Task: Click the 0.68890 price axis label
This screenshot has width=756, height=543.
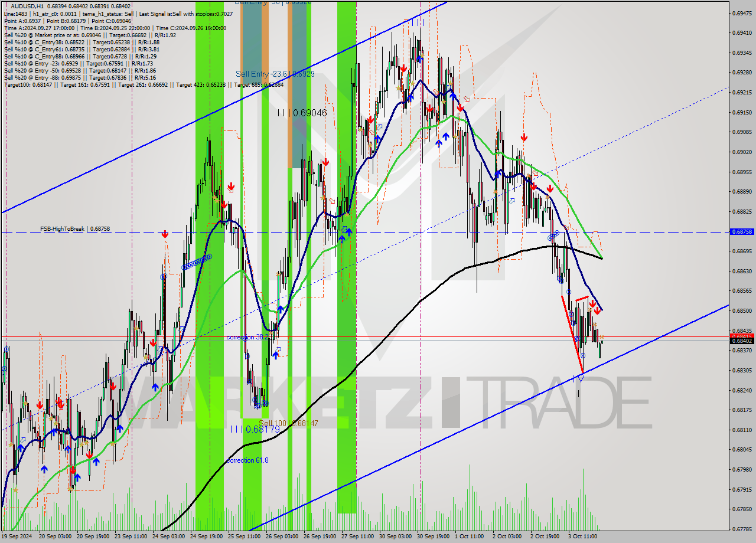Action: (x=742, y=192)
